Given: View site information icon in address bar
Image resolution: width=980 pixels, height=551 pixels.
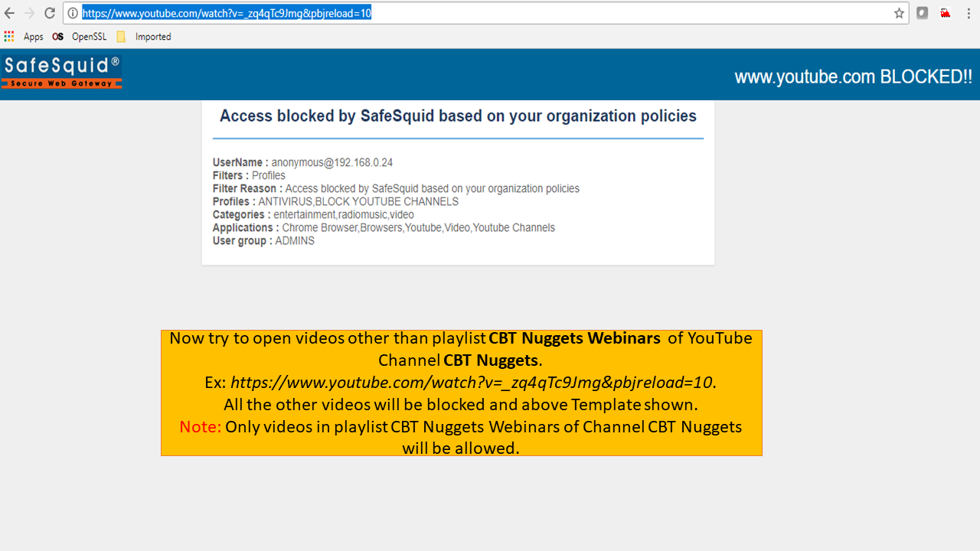Looking at the screenshot, I should (x=73, y=13).
